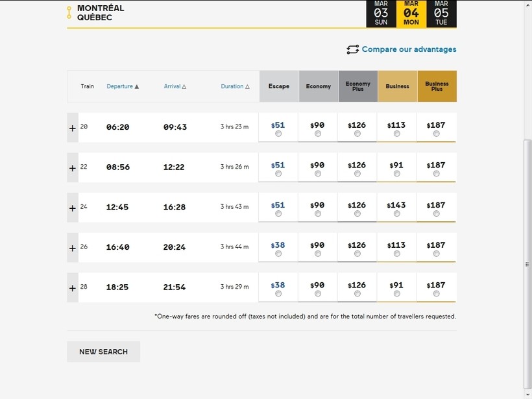Click the Departure sort arrow icon
532x399 pixels.
point(137,86)
